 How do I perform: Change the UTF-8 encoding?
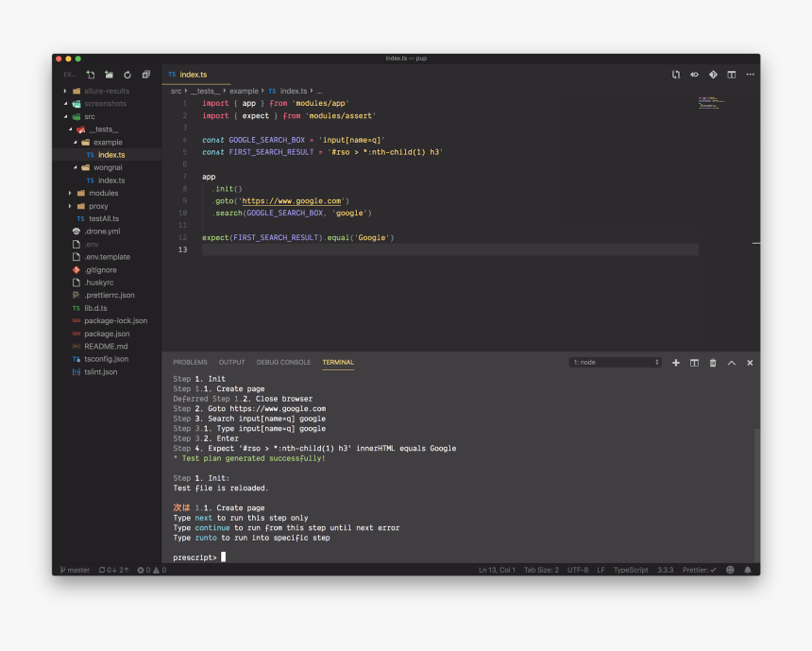click(x=578, y=570)
